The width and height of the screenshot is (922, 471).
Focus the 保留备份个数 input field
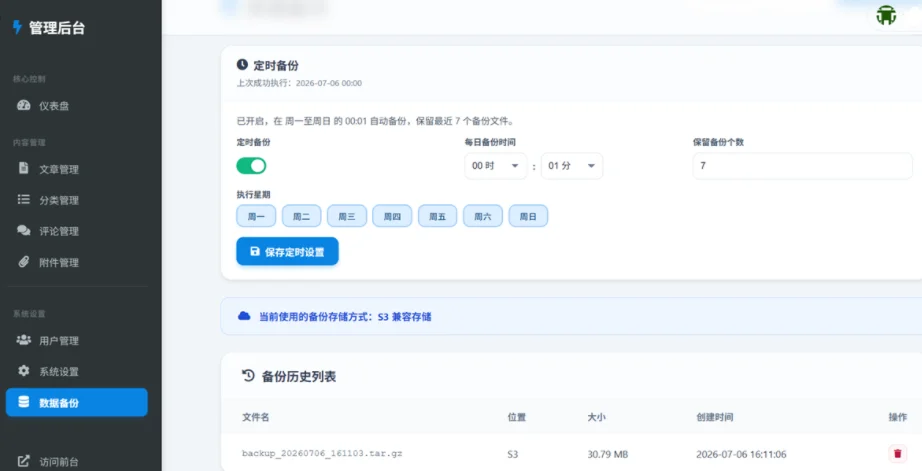(803, 166)
